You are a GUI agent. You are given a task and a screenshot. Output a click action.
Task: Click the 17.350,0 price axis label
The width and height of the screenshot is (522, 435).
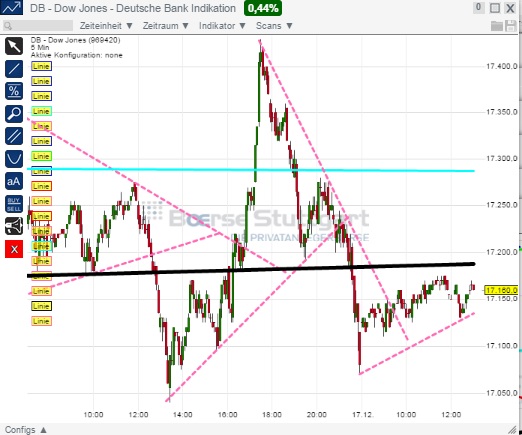[x=502, y=112]
